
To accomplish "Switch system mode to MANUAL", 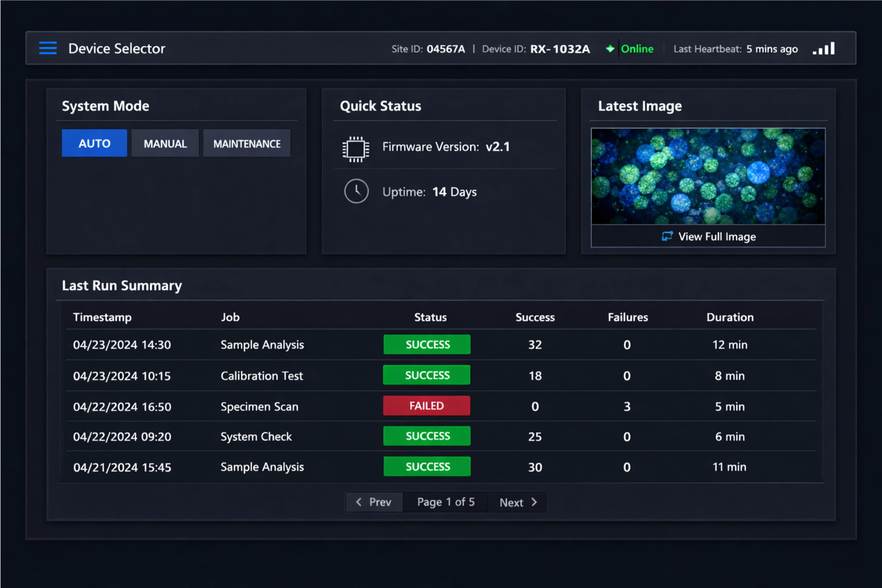I will click(x=165, y=144).
